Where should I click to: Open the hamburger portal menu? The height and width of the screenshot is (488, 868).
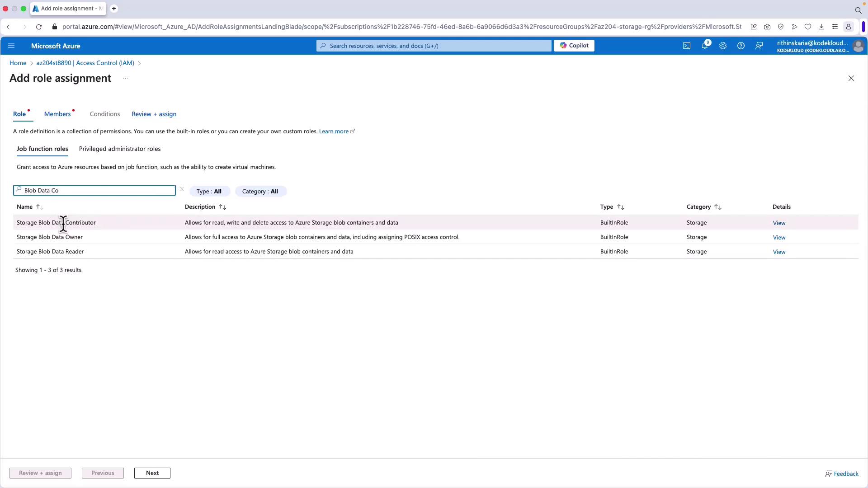(x=11, y=46)
